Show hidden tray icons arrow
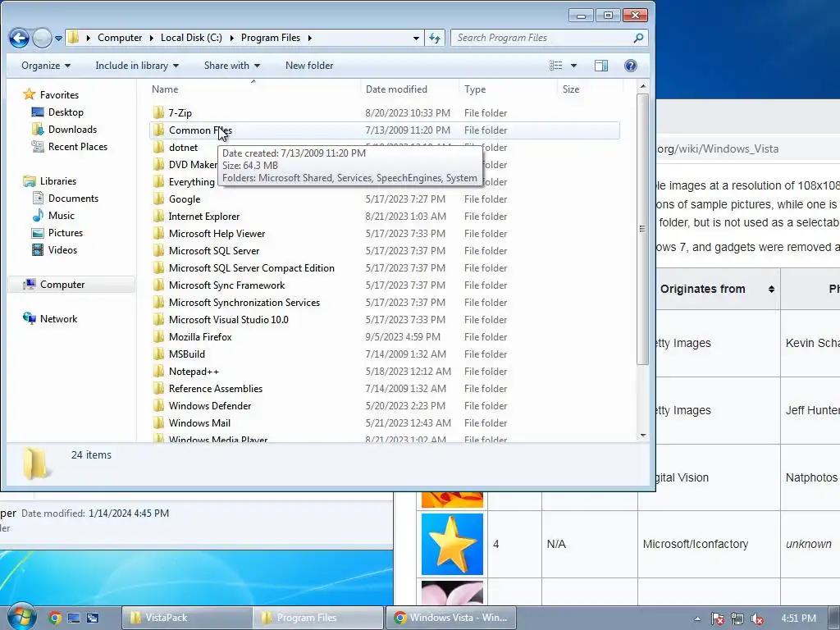Viewport: 840px width, 630px height. coord(697,619)
